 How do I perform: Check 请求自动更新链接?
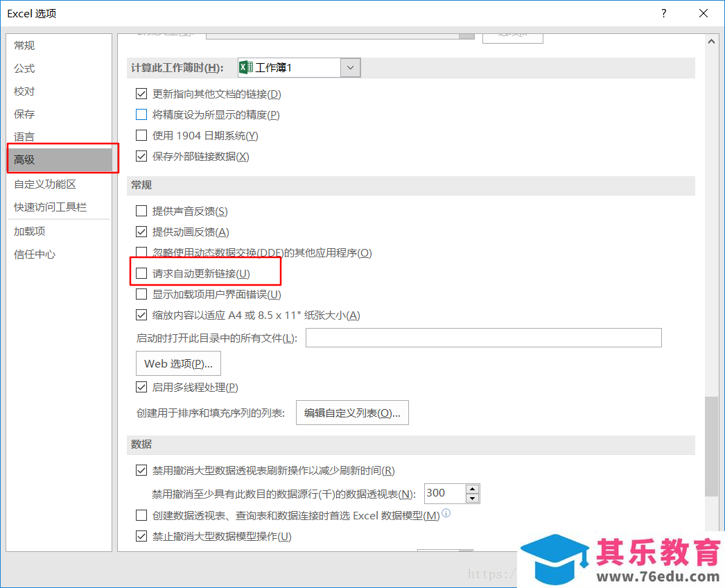click(x=141, y=273)
